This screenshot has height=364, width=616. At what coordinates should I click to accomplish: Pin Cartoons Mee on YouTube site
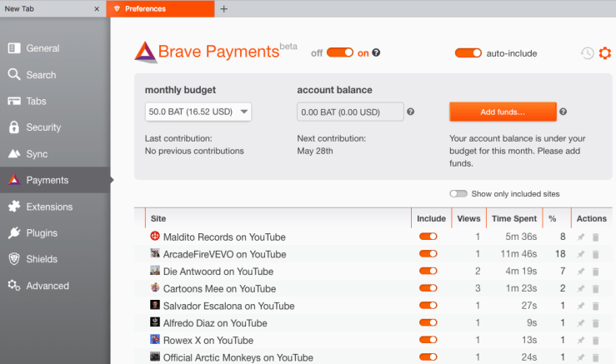point(581,289)
